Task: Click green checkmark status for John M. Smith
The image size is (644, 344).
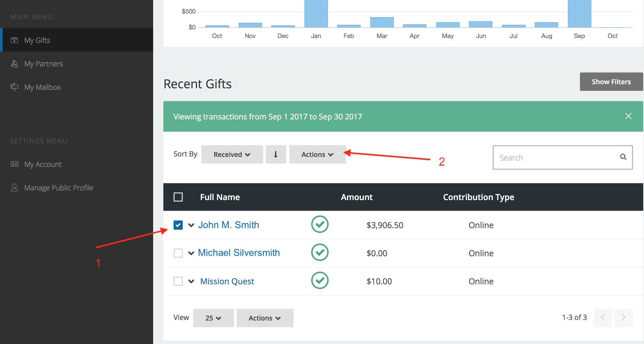Action: 320,224
